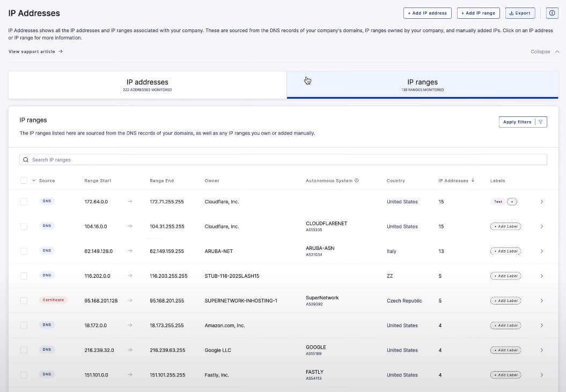Select the IP ranges tab

tap(422, 85)
